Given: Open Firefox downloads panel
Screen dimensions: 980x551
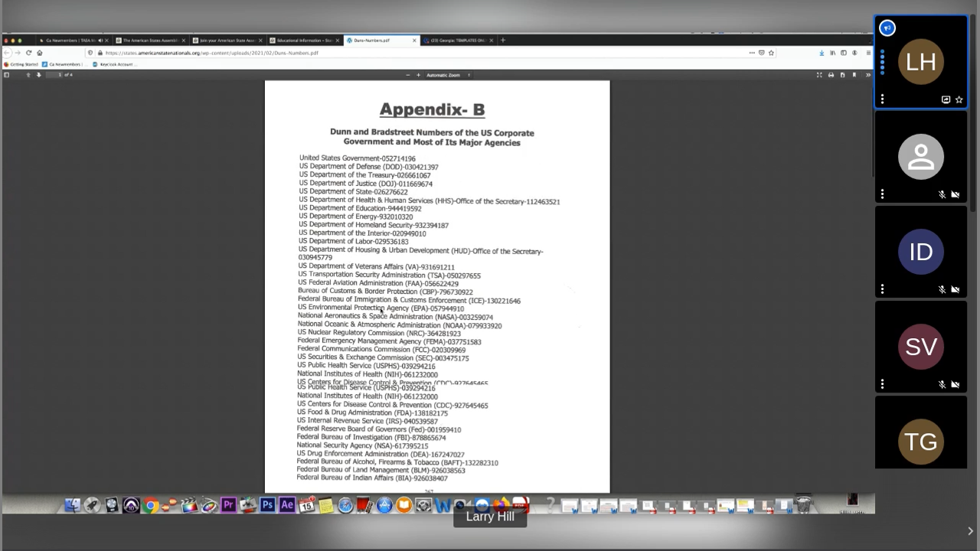Looking at the screenshot, I should click(822, 53).
